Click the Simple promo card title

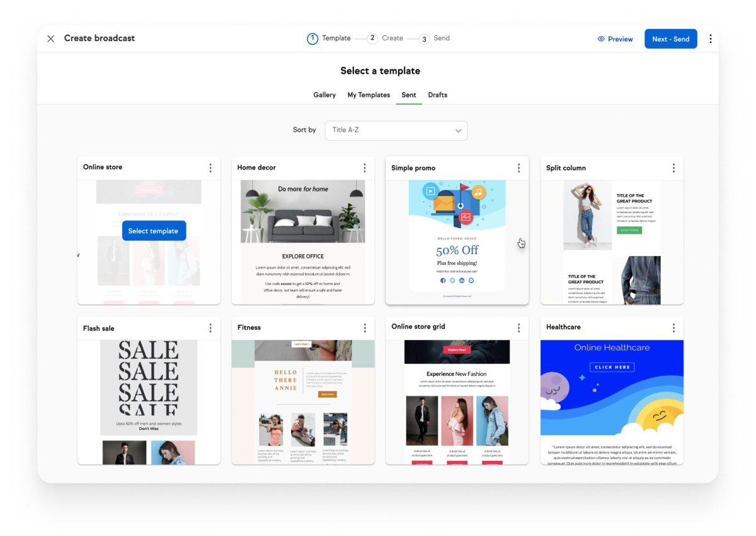(413, 168)
